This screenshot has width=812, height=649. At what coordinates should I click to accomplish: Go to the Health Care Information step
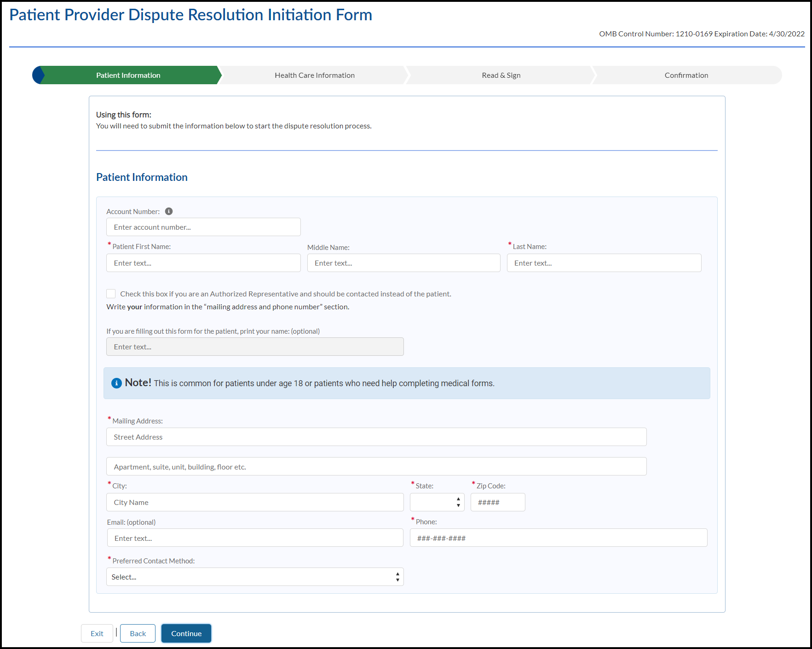pyautogui.click(x=314, y=75)
